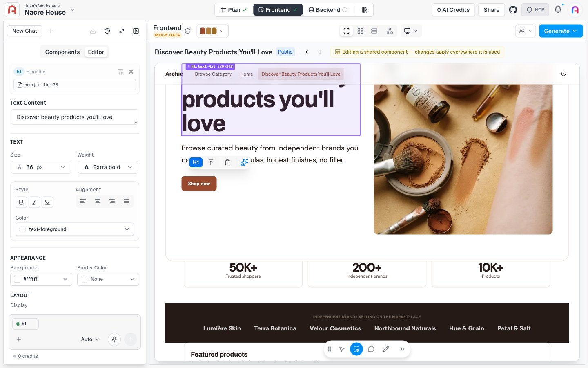
Task: Select the parent element arrow
Action: [211, 162]
